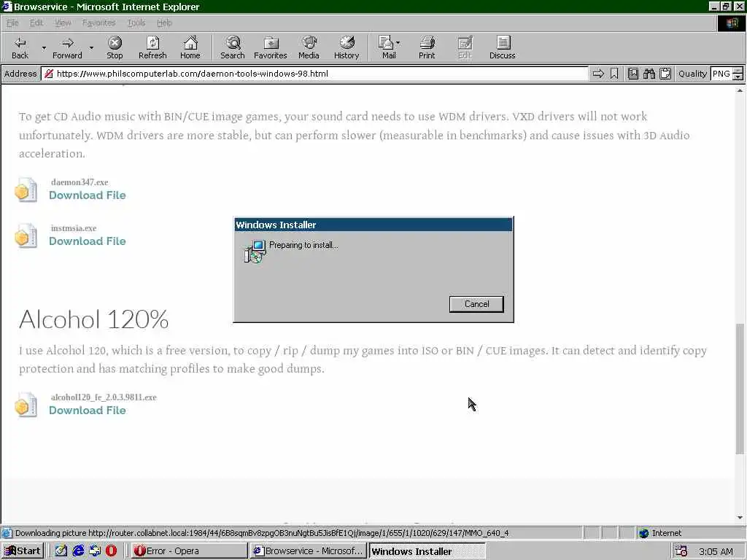The image size is (747, 560).
Task: Click the vertical scrollbar thumb
Action: coord(740,389)
